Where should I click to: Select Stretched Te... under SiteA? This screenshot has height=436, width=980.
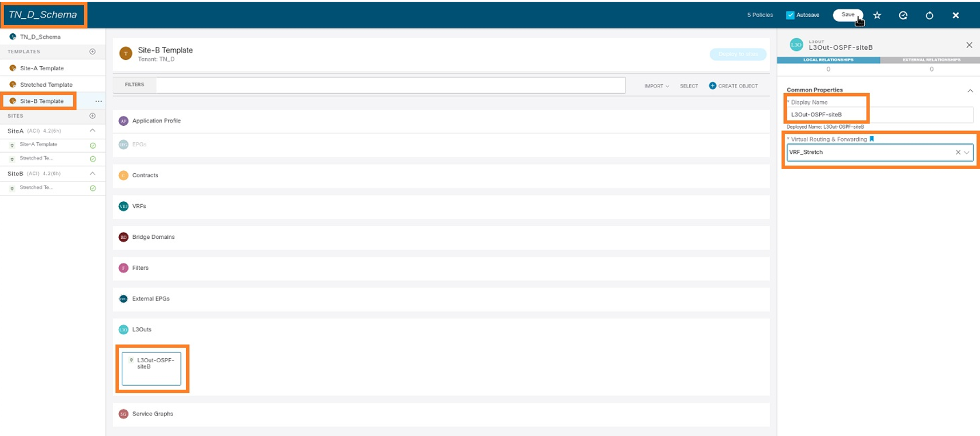(36, 159)
